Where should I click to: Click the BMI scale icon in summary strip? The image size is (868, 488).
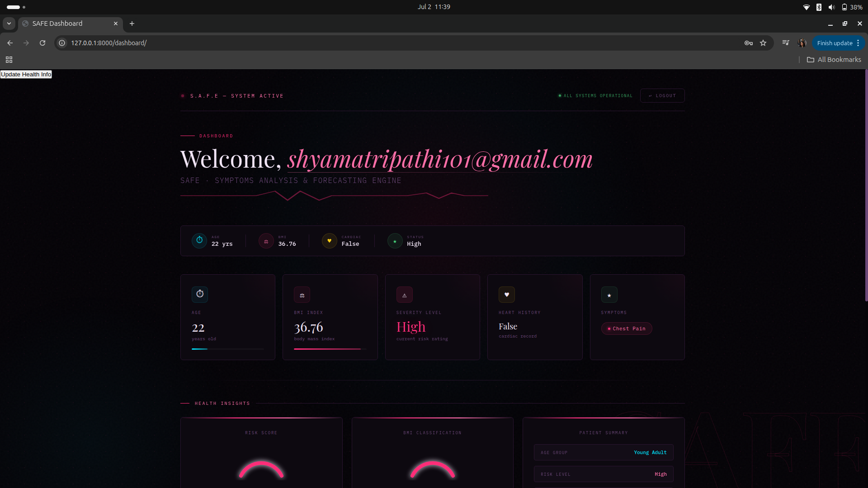tap(266, 241)
